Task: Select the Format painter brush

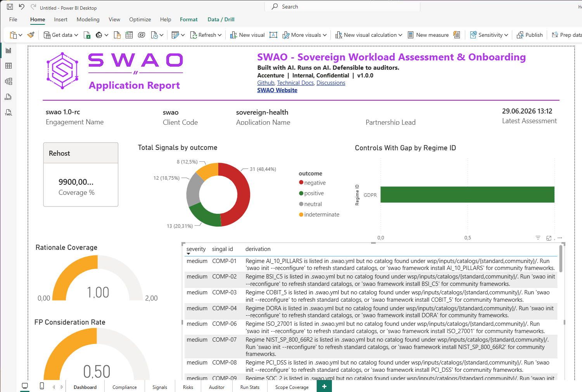Action: 31,35
